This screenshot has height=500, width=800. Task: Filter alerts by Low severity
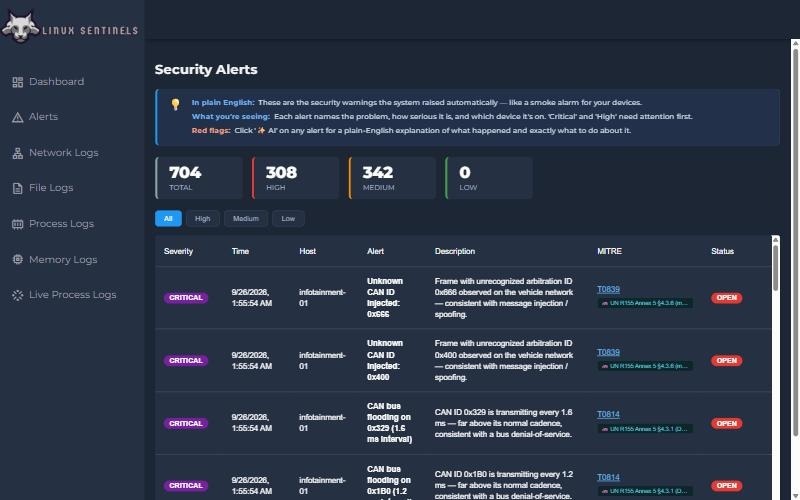[x=288, y=218]
